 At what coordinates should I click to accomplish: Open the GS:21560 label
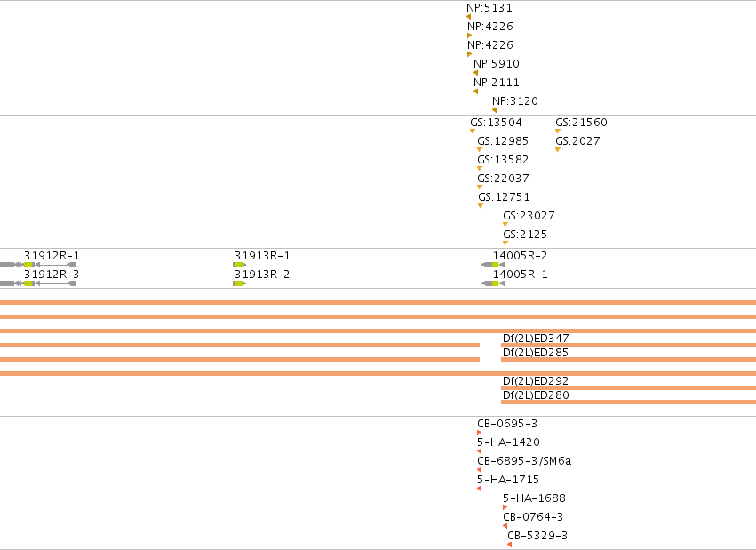click(x=582, y=123)
